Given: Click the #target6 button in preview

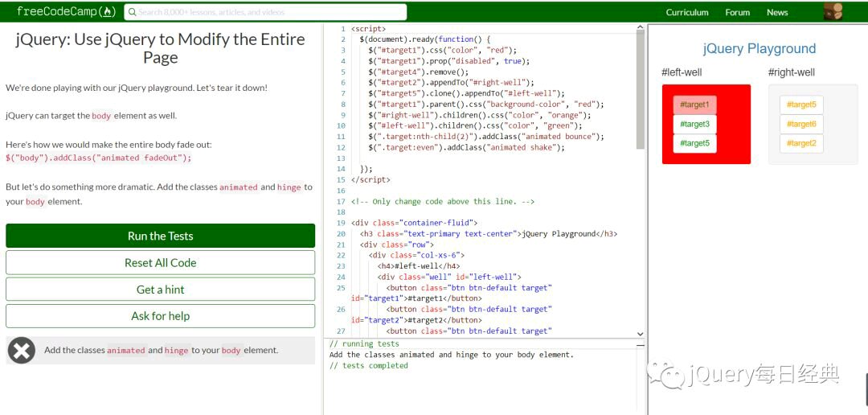Looking at the screenshot, I should click(801, 124).
